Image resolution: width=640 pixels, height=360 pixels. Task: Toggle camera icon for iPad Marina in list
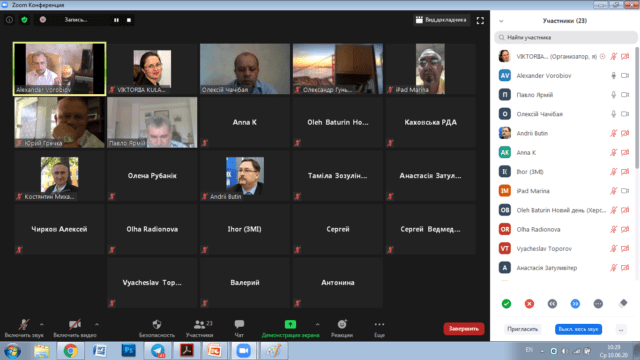coord(625,191)
